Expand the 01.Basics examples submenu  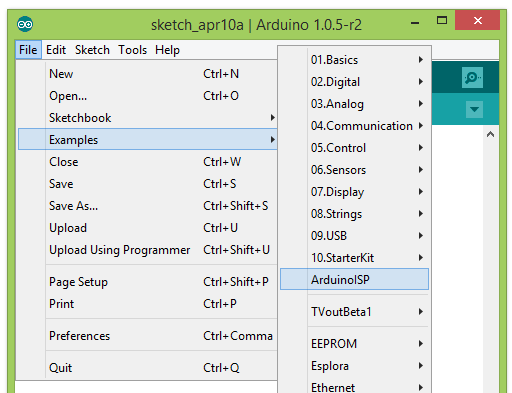[x=354, y=60]
